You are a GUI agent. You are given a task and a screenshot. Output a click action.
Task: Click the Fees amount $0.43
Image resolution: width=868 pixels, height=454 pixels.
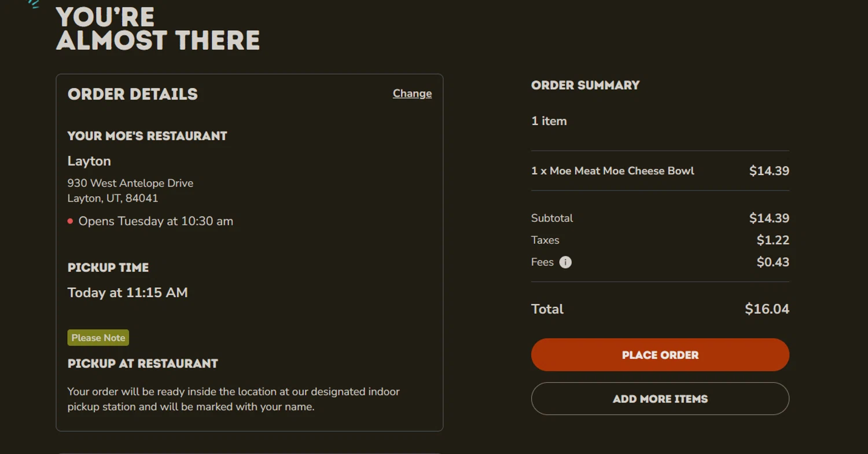(x=773, y=262)
